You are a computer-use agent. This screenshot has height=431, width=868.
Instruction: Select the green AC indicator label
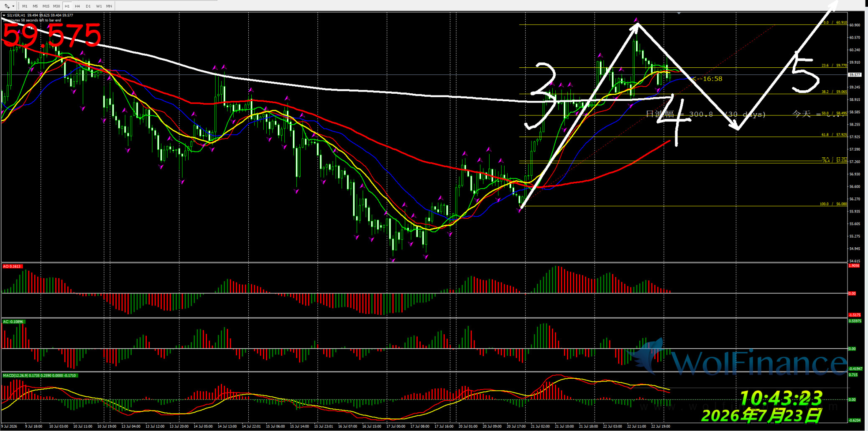(x=14, y=321)
